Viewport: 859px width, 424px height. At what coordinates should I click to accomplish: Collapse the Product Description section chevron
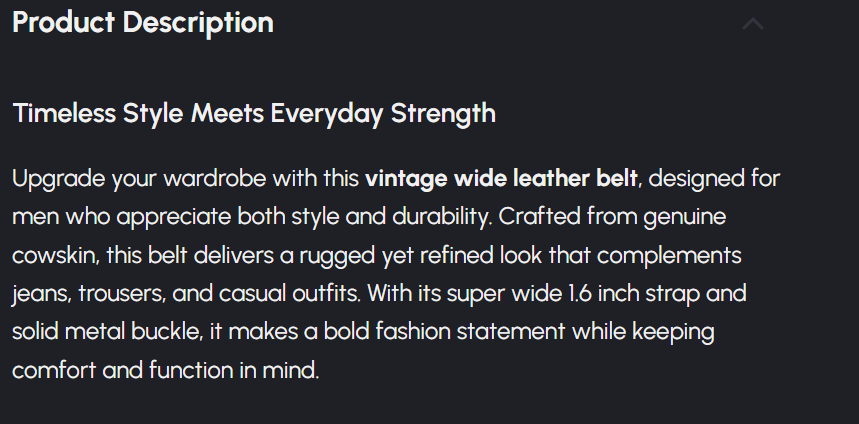click(x=753, y=24)
